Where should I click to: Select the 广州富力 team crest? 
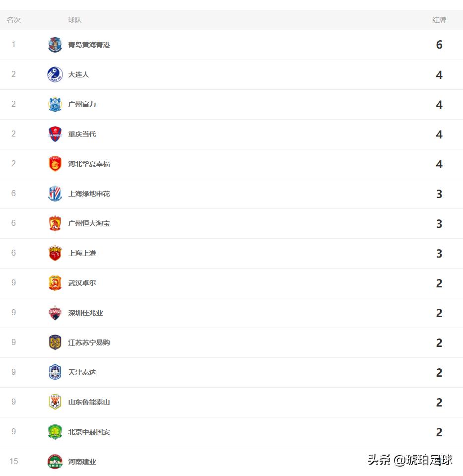55,104
